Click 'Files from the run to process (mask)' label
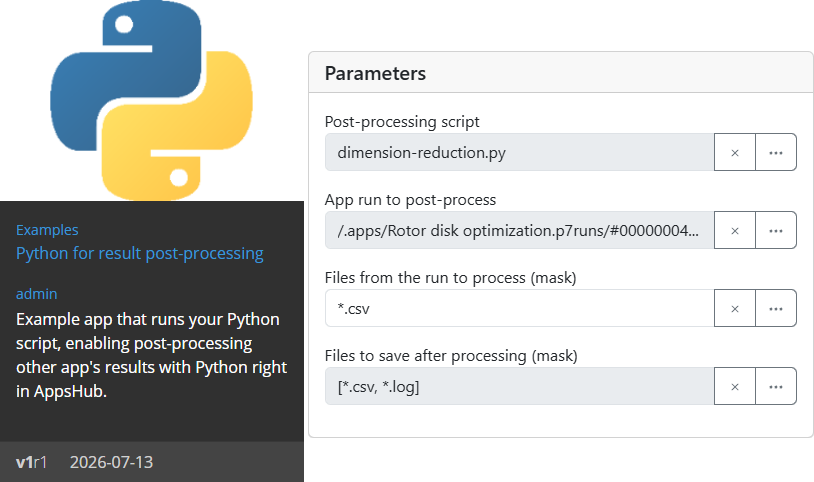The height and width of the screenshot is (482, 814). (451, 278)
